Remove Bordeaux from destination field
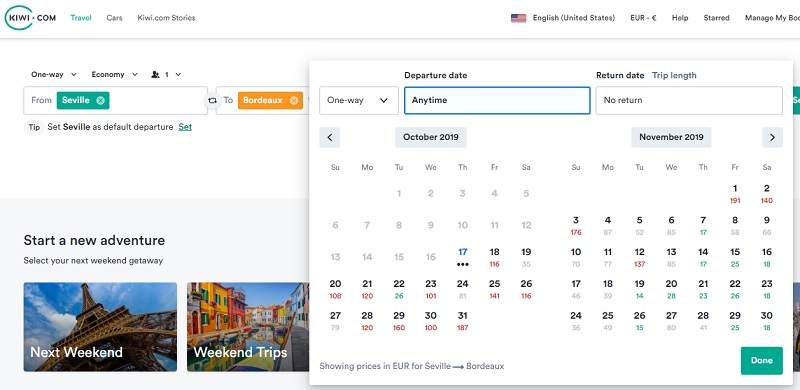The height and width of the screenshot is (390, 800). (294, 101)
